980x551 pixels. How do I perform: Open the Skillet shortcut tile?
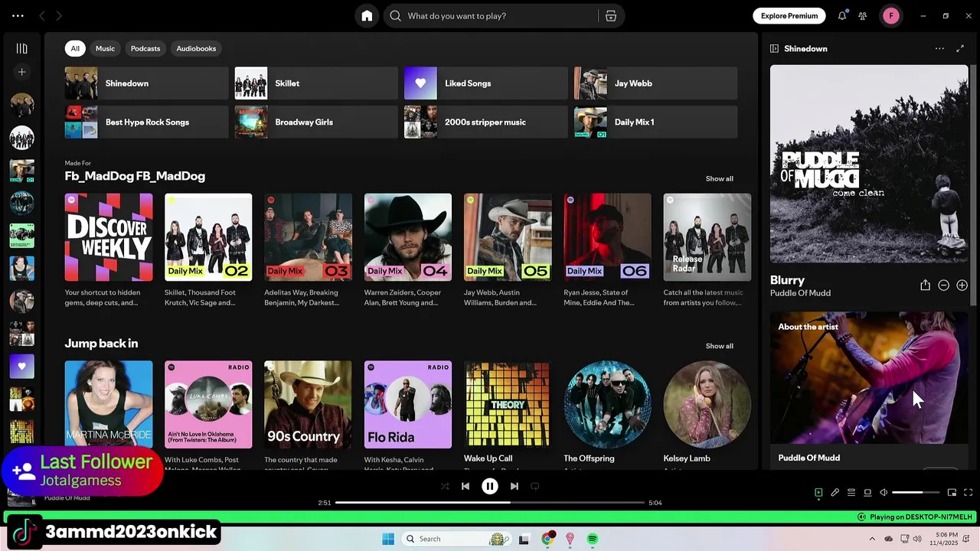click(316, 83)
